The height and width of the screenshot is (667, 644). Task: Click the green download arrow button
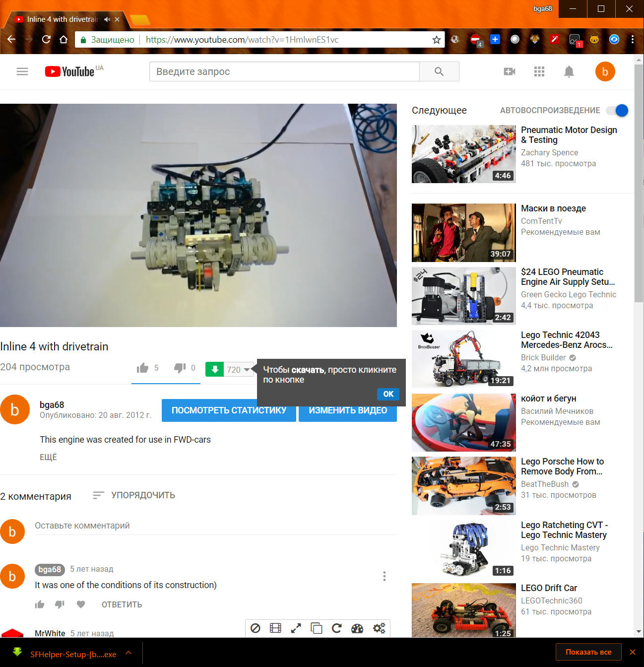coord(215,369)
